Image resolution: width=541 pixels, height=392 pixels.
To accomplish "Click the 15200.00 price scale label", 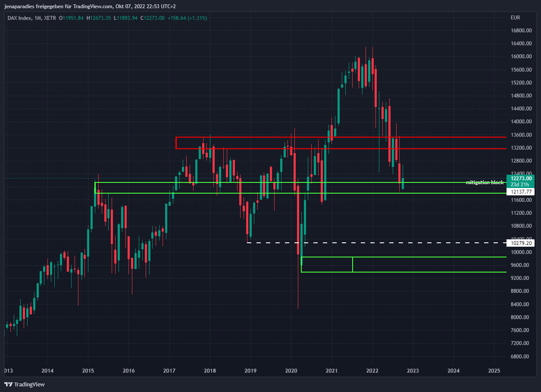I will click(x=520, y=83).
